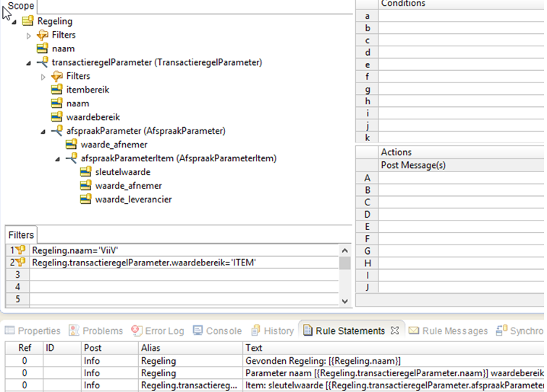
Task: Click the Ref column header
Action: click(25, 348)
